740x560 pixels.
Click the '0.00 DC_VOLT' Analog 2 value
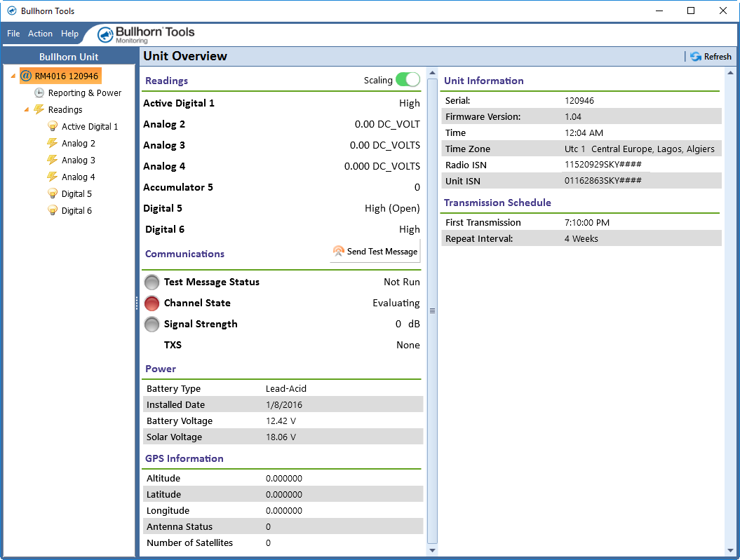pos(387,124)
